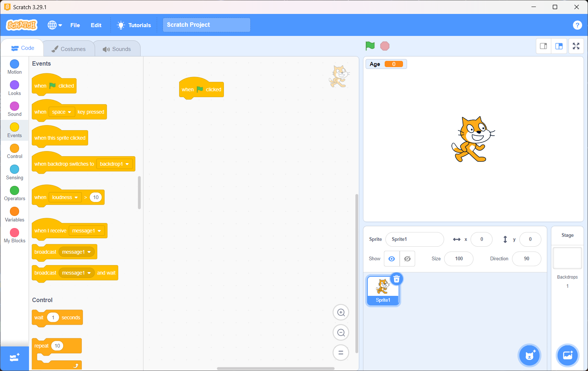Screen dimensions: 588x371
Task: Switch to small stage layout
Action: point(544,46)
